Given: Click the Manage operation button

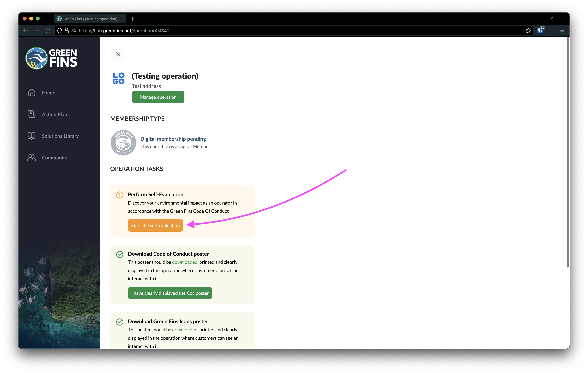Looking at the screenshot, I should click(x=158, y=97).
